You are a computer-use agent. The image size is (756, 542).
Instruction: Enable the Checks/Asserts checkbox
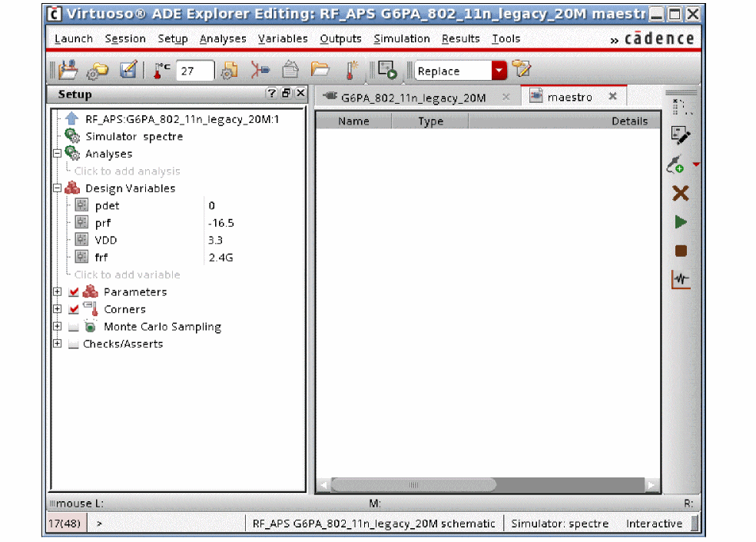coord(74,344)
